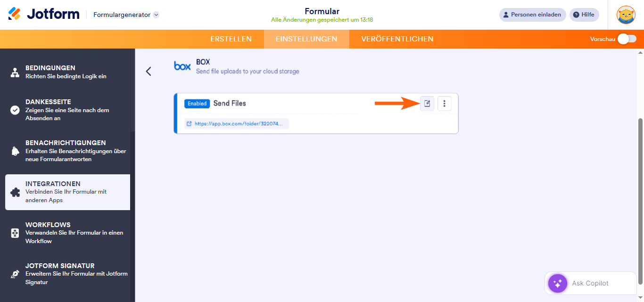644x302 pixels.
Task: Click the Enabled status badge
Action: point(197,104)
